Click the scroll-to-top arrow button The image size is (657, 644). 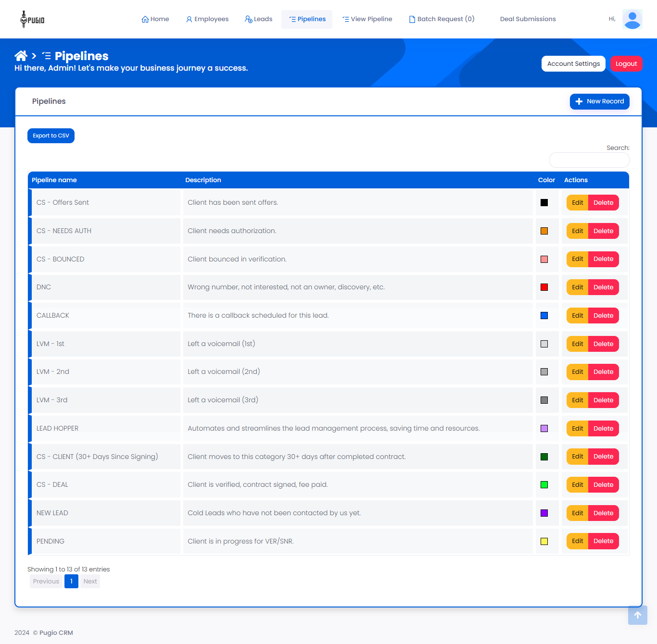(x=637, y=615)
